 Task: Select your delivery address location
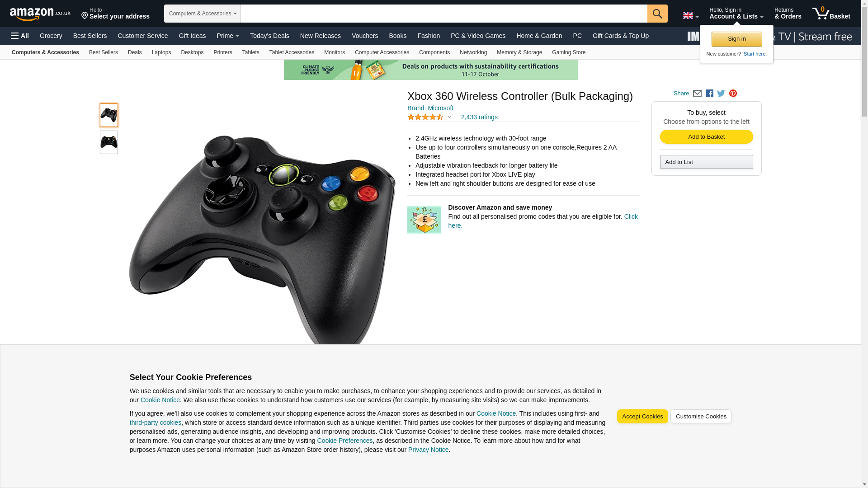115,14
